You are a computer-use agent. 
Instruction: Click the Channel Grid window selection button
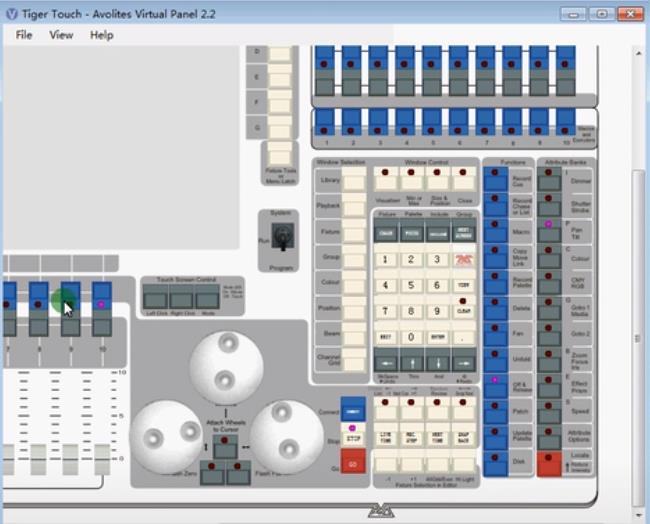[354, 359]
